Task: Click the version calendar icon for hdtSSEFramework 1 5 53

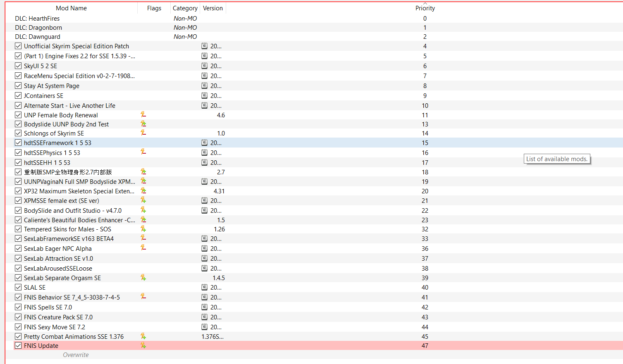Action: click(x=204, y=143)
